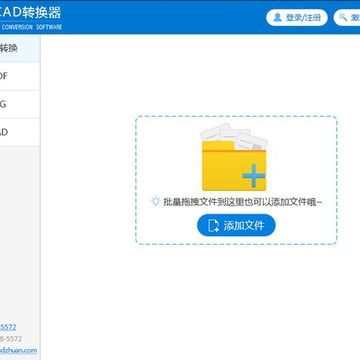The height and width of the screenshot is (360, 360).
Task: Click the gray 8-5572 phone text
Action: point(11,339)
